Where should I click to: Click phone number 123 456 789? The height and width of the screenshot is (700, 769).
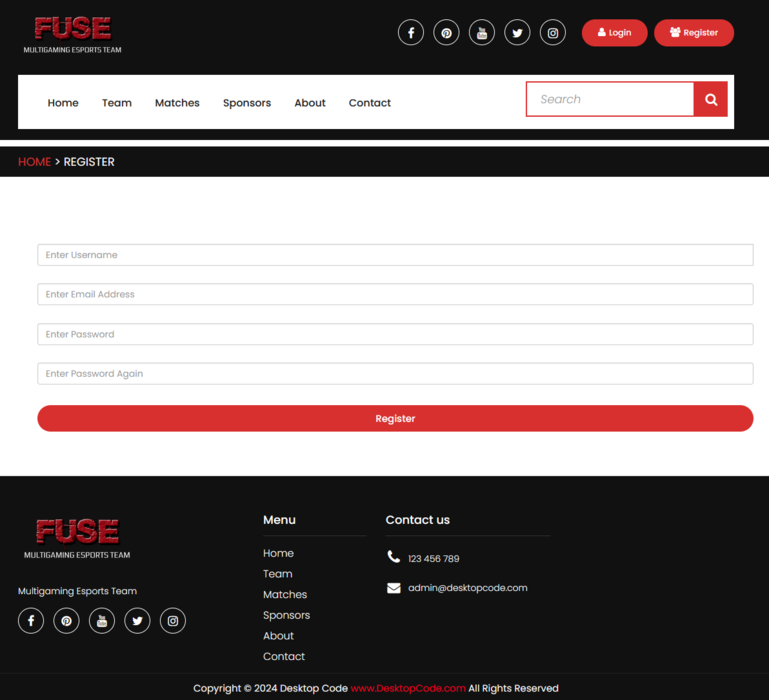click(x=434, y=559)
